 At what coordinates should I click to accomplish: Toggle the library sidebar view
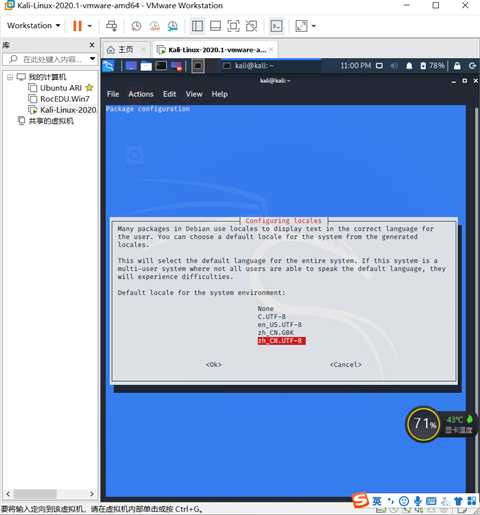tap(197, 26)
